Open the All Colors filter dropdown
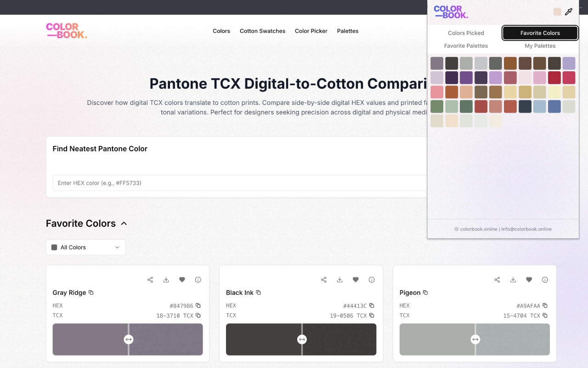Screen dimensions: 588x368 [85, 247]
